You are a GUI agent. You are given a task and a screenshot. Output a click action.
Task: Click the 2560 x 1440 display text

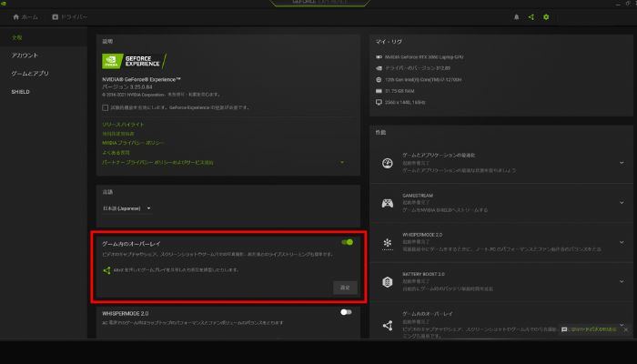pos(405,102)
